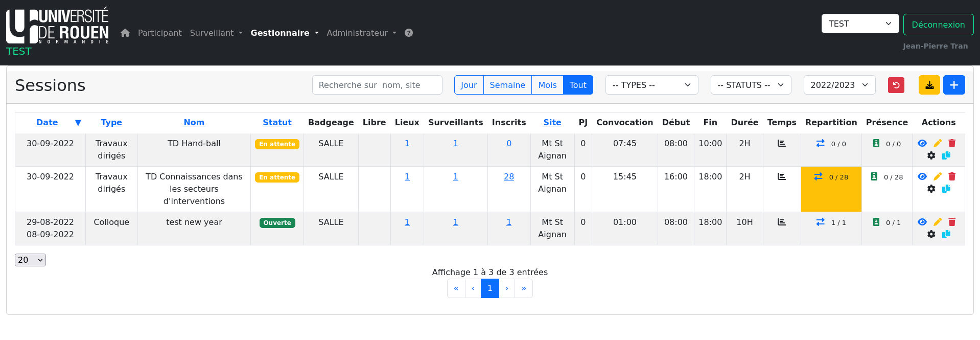Screen dimensions: 980x340
Task: Switch to Semaine view filter
Action: [507, 85]
